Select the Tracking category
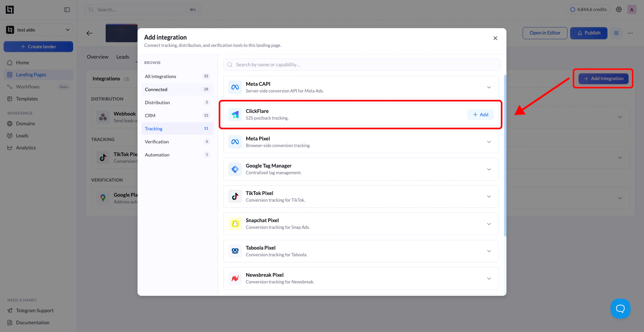 coord(177,129)
